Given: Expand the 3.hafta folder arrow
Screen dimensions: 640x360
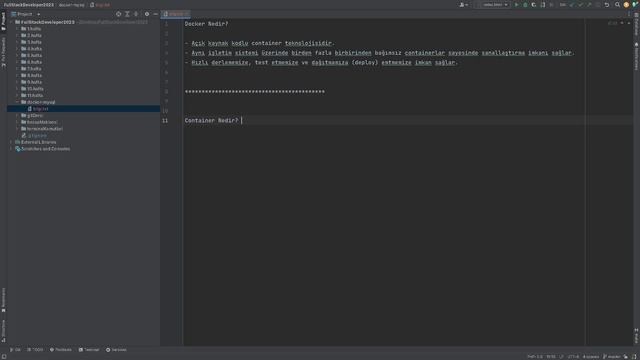Looking at the screenshot, I should click(x=17, y=42).
